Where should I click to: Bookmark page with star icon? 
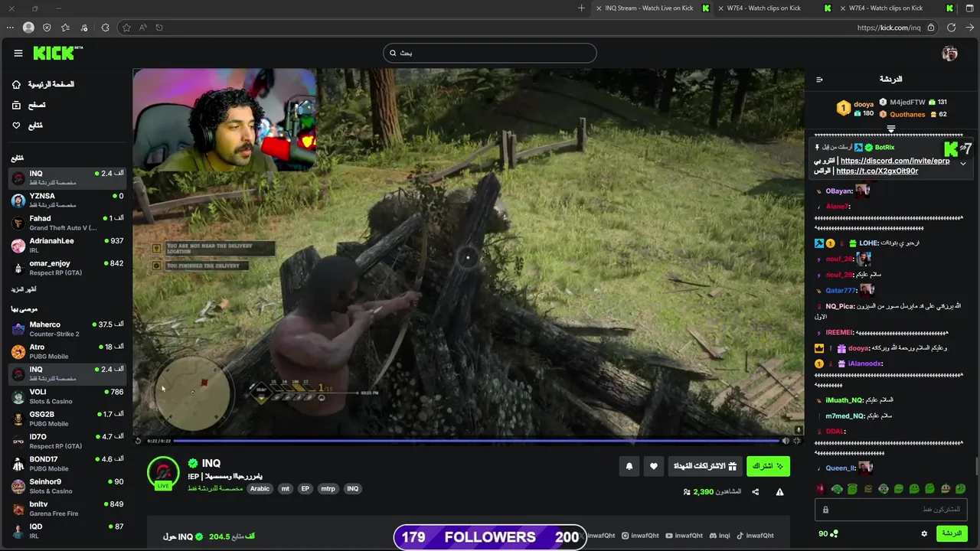(126, 28)
